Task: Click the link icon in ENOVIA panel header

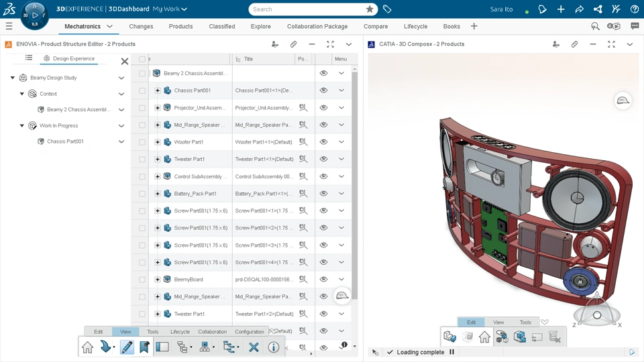Action: [293, 44]
